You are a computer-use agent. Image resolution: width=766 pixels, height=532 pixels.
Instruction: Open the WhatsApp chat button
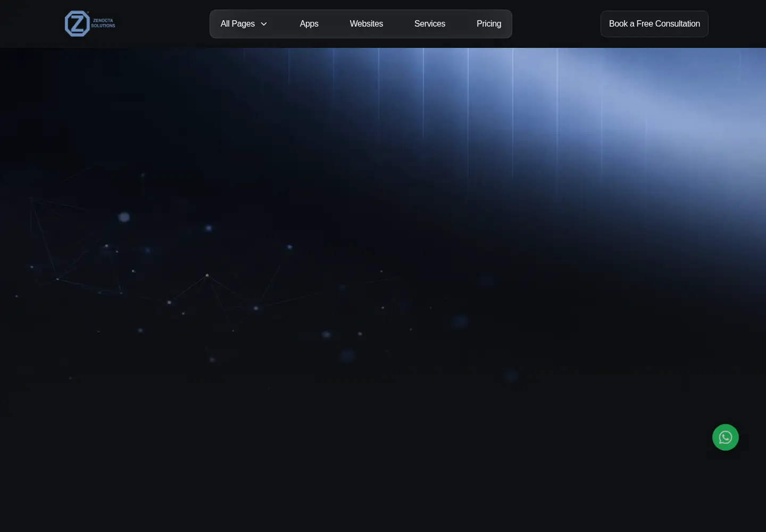click(726, 437)
